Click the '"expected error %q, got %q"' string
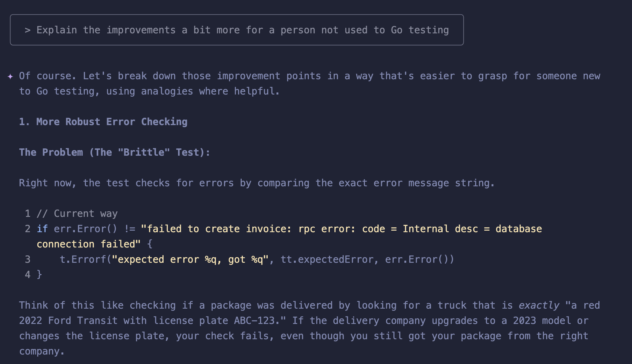The width and height of the screenshot is (632, 364). point(190,259)
